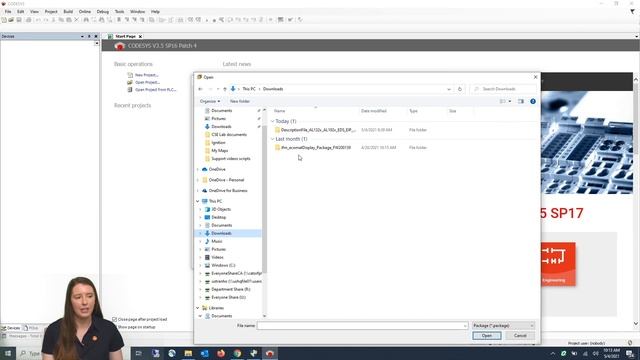
Task: Open the Tools menu
Action: click(x=119, y=11)
